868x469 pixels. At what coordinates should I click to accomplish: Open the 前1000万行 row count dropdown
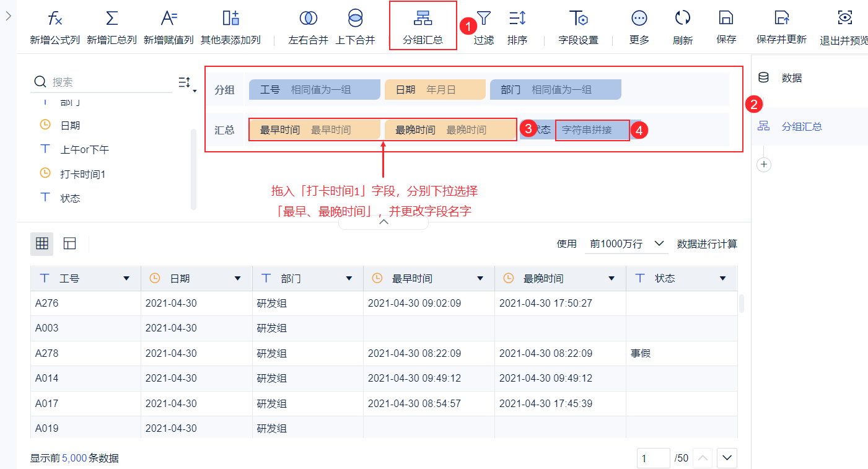click(x=626, y=244)
